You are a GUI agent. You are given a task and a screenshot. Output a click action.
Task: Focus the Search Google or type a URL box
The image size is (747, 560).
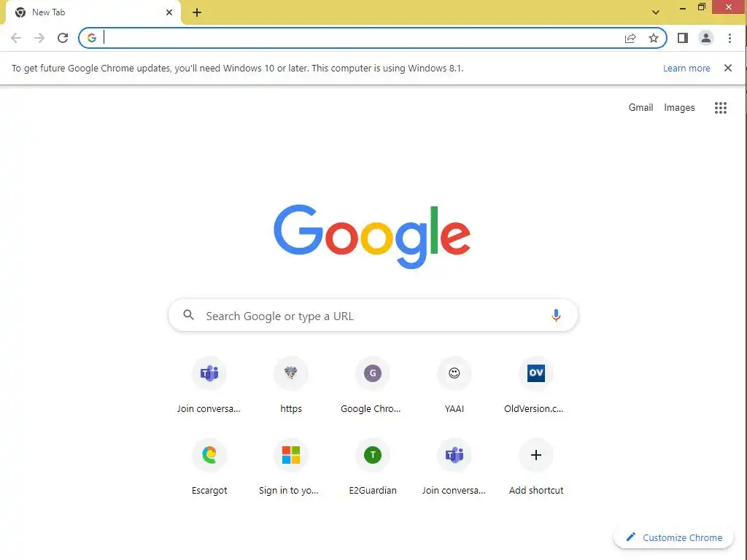tap(373, 315)
